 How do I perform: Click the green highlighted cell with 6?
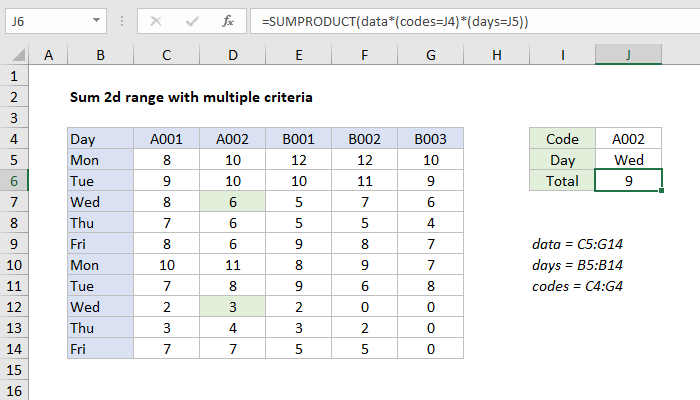tap(232, 200)
